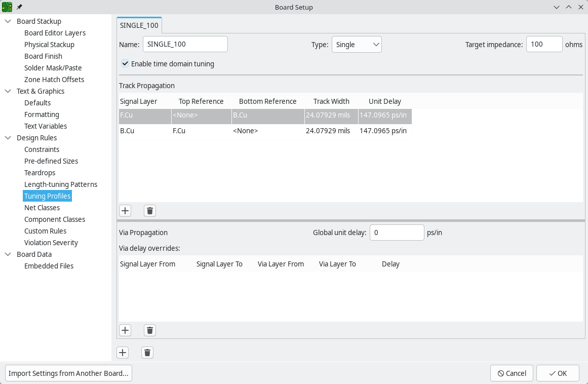Delete the via delay override row

pos(149,330)
